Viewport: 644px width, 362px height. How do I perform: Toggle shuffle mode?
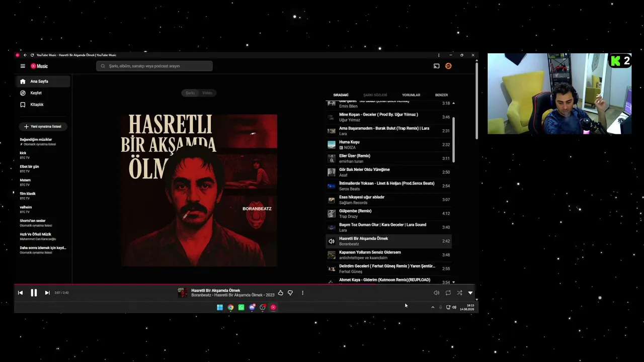459,293
